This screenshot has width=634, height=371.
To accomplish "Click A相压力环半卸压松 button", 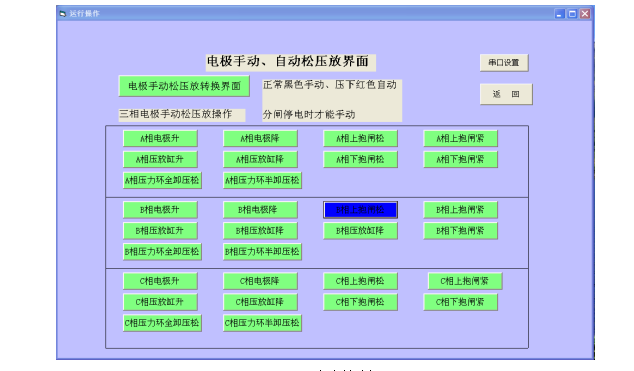I will tap(262, 180).
